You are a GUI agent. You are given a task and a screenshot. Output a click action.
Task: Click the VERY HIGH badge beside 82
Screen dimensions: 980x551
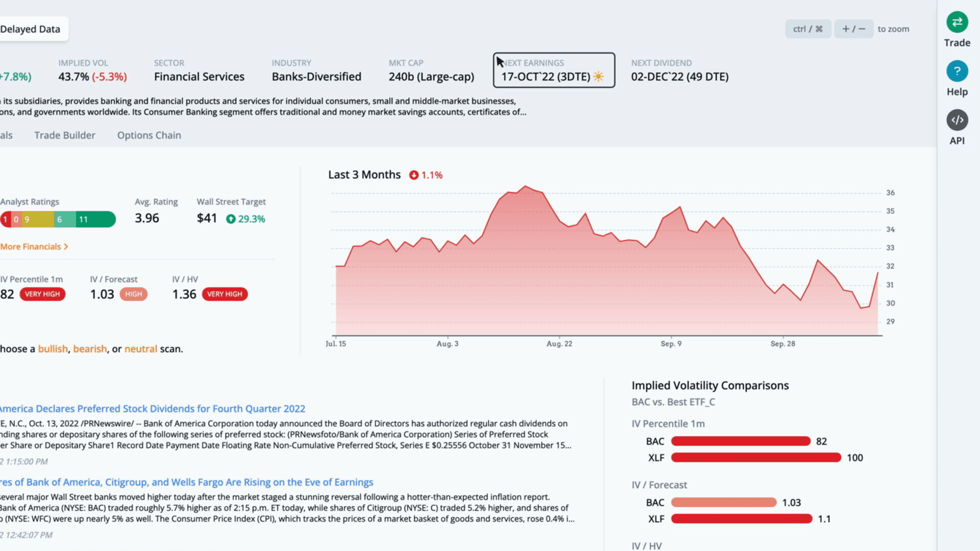[x=42, y=294]
